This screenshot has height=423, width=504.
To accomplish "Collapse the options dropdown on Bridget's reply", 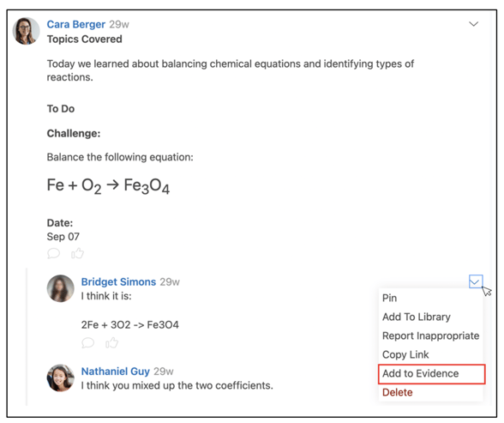I will click(476, 281).
